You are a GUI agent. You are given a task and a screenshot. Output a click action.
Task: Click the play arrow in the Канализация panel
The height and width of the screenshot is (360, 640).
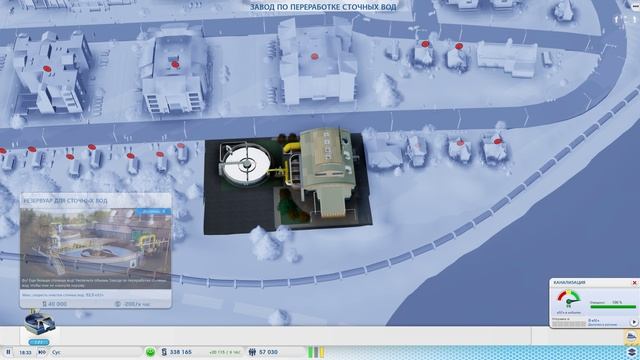(x=634, y=322)
